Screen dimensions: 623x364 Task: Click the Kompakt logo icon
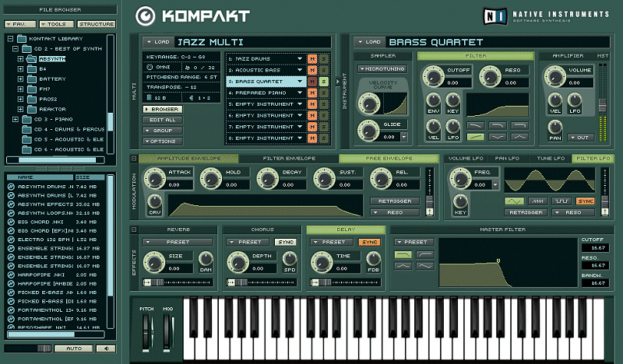tap(145, 16)
